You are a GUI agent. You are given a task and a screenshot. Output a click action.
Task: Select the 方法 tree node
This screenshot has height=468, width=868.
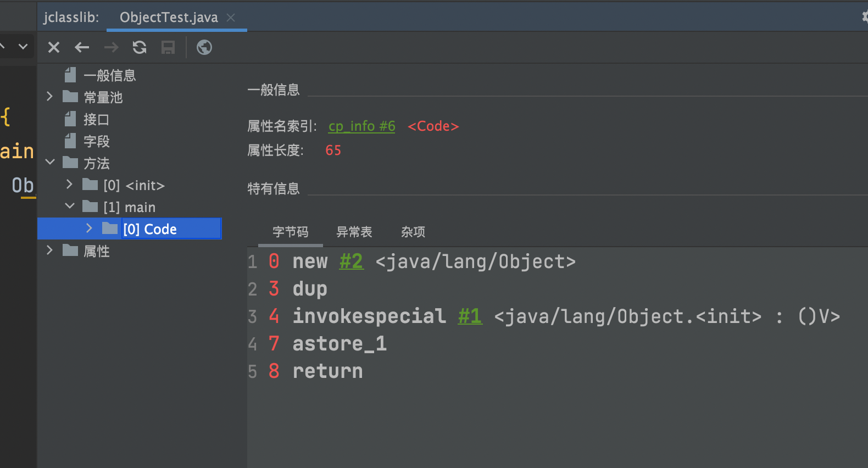click(96, 163)
